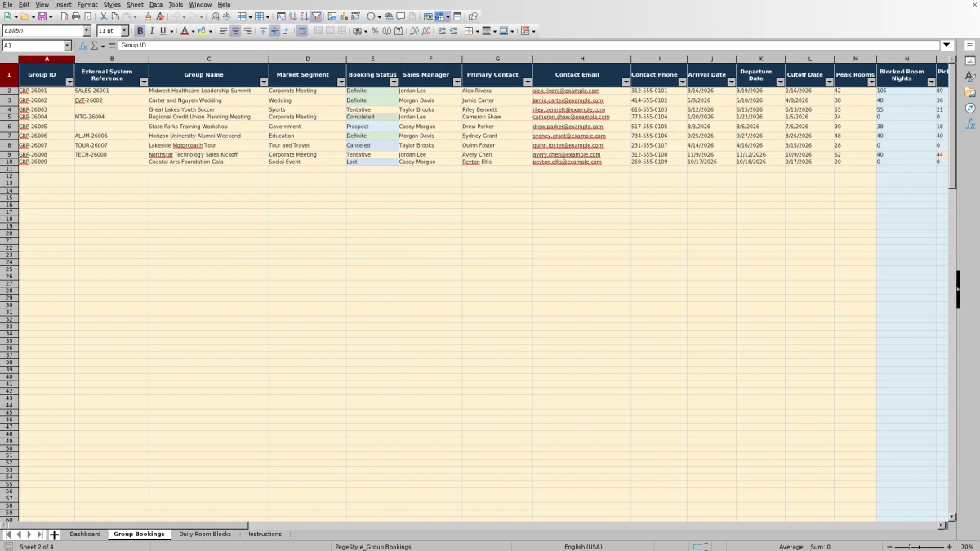This screenshot has width=980, height=551.
Task: Toggle the AutoFilter funnel button
Action: pyautogui.click(x=316, y=16)
